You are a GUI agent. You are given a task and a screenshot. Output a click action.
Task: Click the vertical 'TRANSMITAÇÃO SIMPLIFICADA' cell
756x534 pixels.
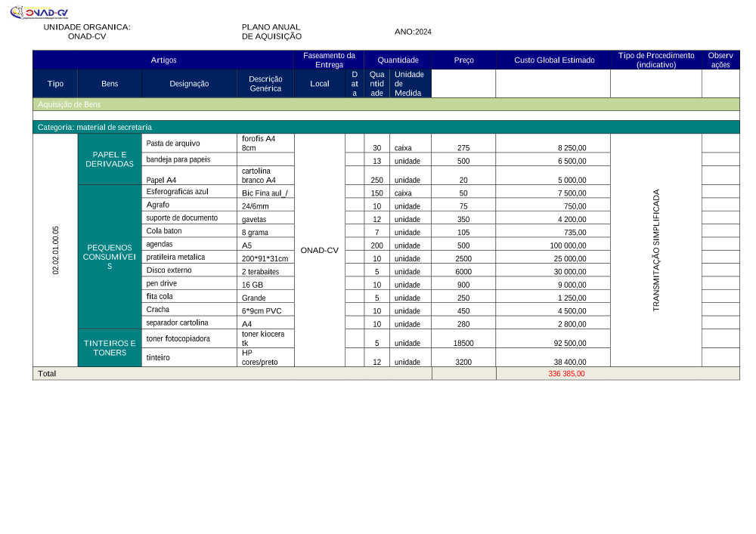[655, 250]
